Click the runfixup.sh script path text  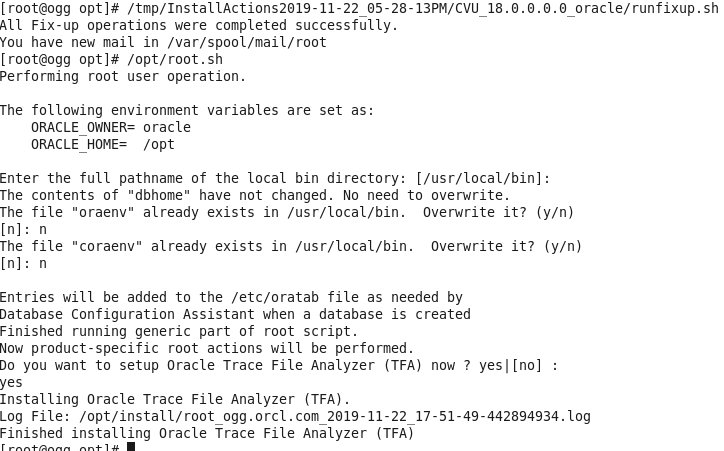pyautogui.click(x=422, y=8)
